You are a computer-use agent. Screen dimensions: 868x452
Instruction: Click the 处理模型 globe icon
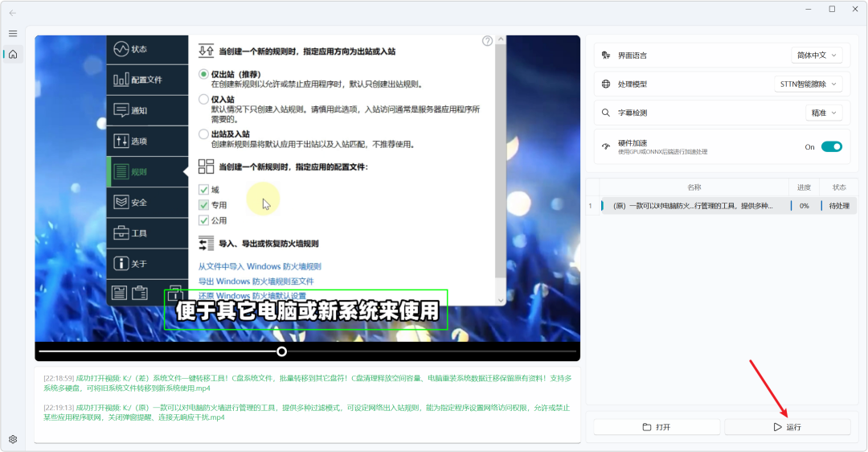[606, 84]
